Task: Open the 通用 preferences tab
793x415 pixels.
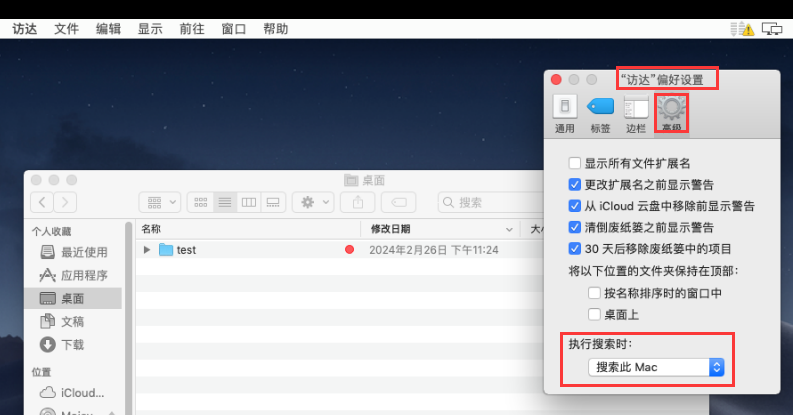Action: (564, 114)
